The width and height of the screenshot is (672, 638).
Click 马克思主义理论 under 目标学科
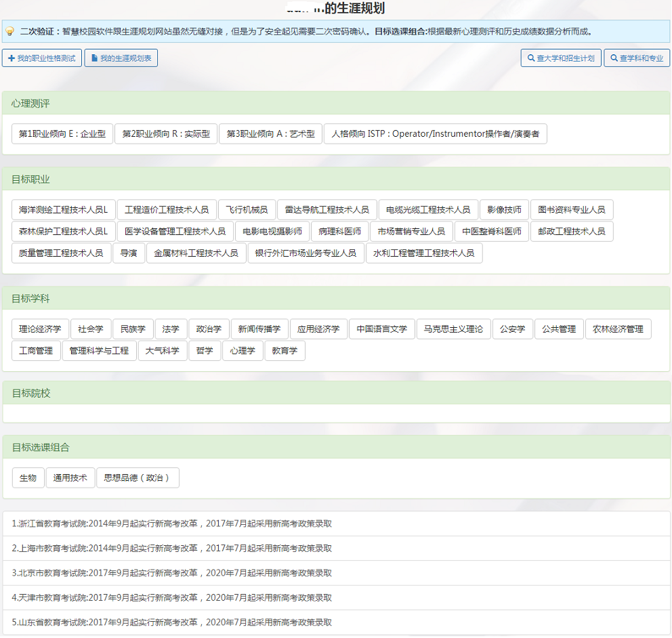coord(453,328)
